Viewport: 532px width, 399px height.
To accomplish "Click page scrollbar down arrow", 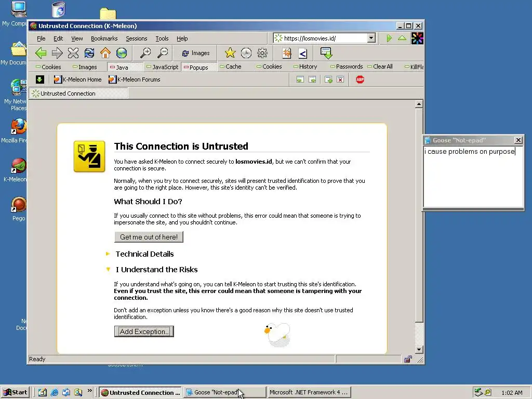I will pos(419,350).
